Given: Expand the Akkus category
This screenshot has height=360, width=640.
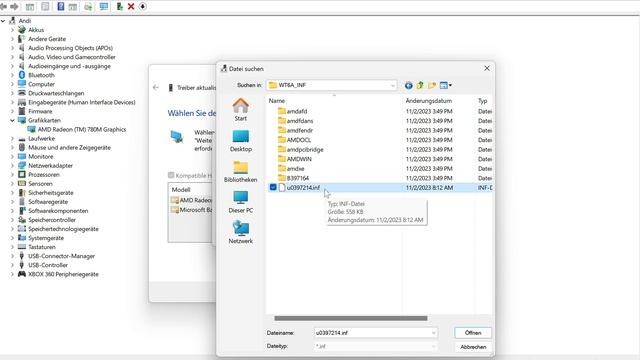Looking at the screenshot, I should [12, 30].
